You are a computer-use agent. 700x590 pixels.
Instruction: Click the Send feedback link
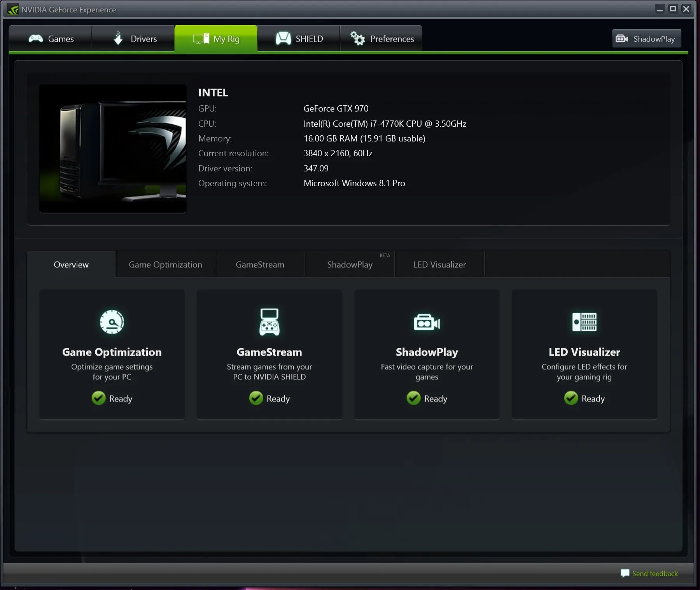click(x=655, y=573)
